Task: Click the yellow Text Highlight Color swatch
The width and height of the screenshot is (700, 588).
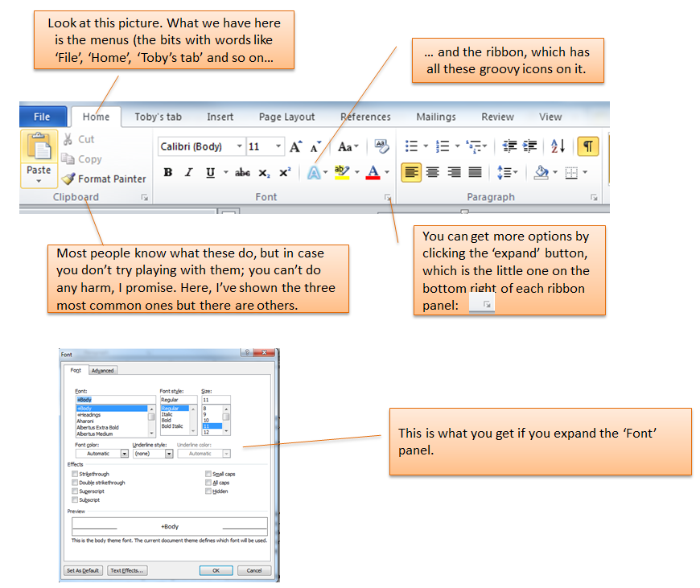Action: (342, 172)
